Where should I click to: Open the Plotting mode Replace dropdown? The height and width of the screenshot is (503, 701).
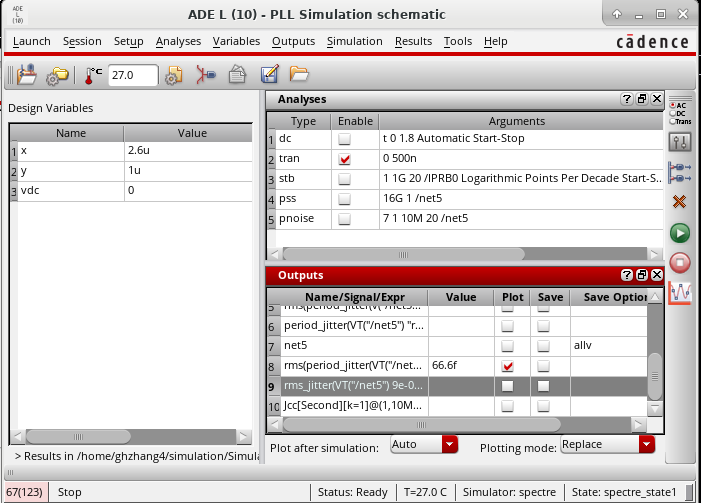tap(608, 444)
